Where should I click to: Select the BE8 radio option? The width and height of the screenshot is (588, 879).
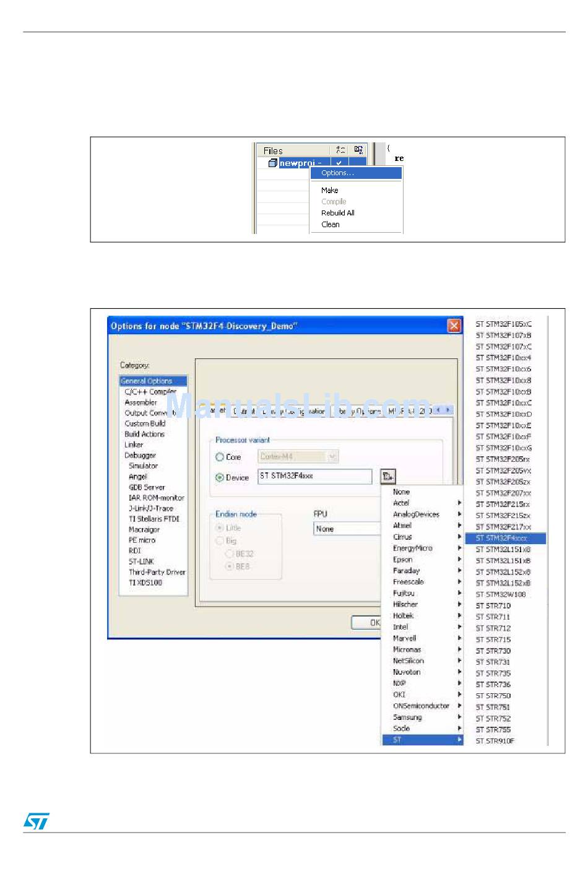pos(230,566)
